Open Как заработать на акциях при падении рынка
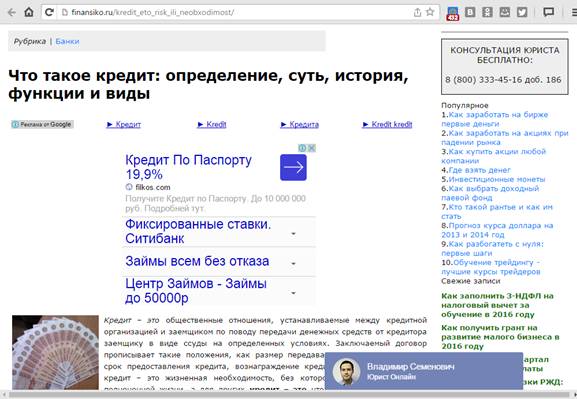 [x=505, y=138]
